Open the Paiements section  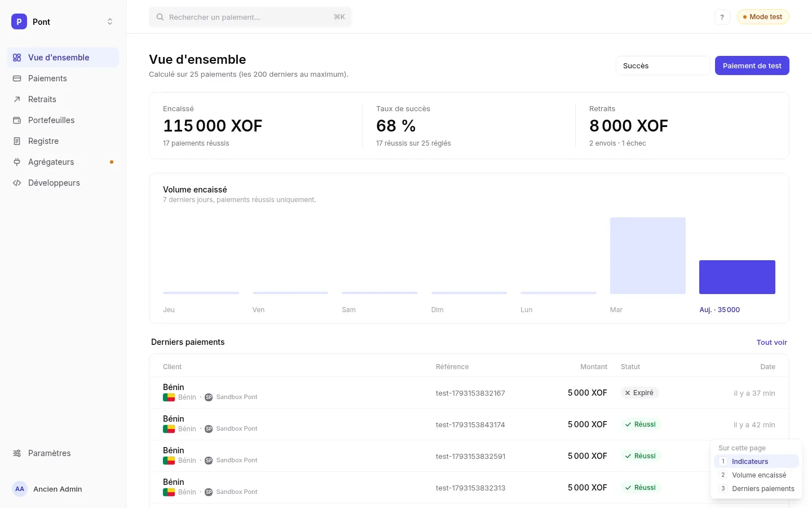pos(63,78)
